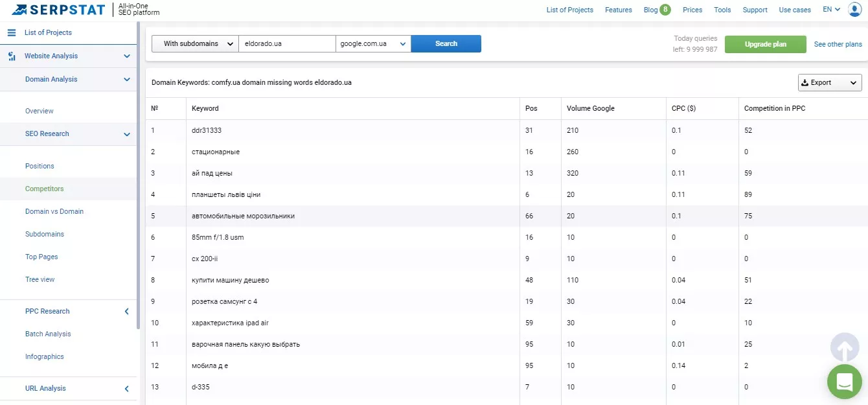This screenshot has height=405, width=868.
Task: Click keyword ddr31333
Action: [x=207, y=130]
